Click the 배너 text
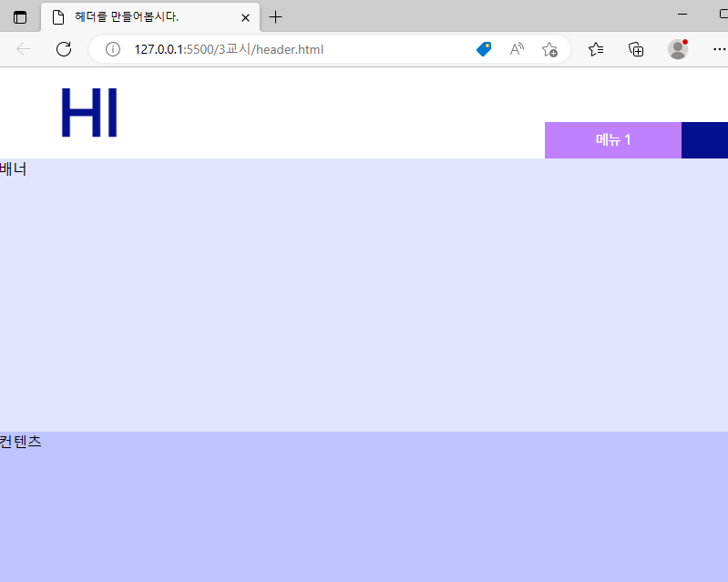The height and width of the screenshot is (582, 728). [x=13, y=168]
